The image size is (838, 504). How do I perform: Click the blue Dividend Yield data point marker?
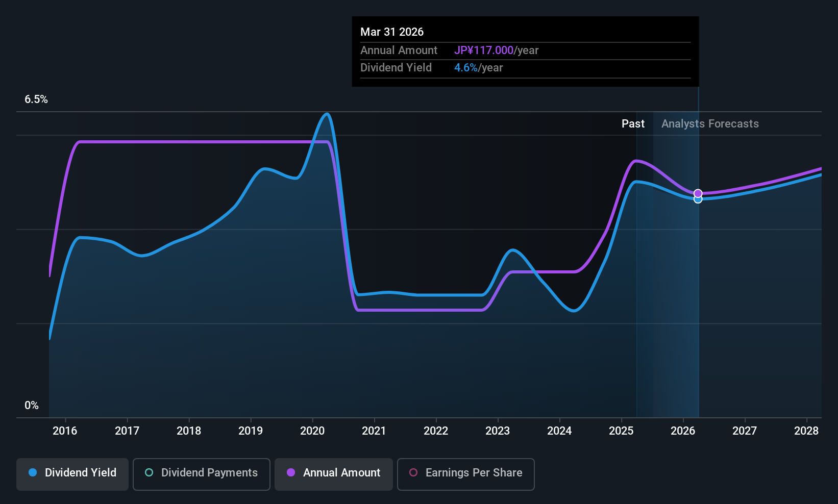tap(698, 199)
